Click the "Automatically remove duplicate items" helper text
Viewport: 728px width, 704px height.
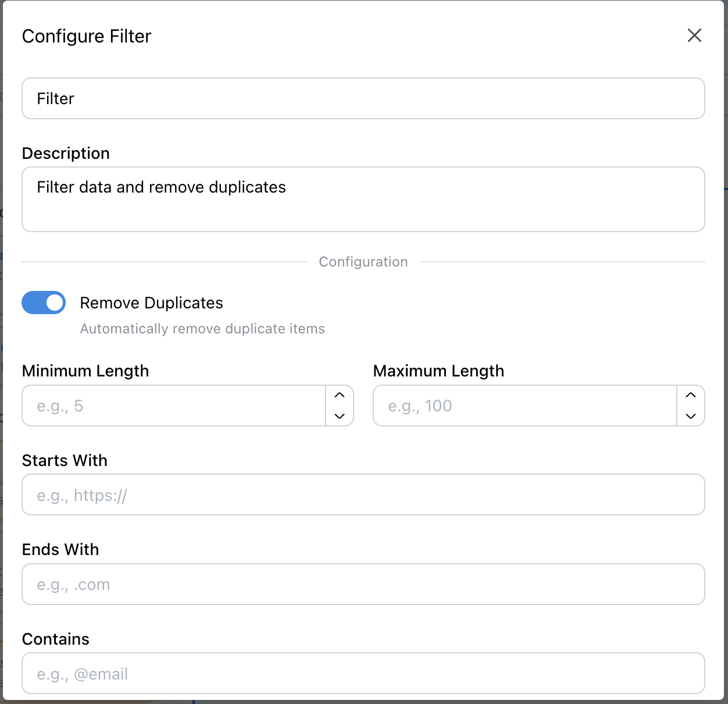202,329
